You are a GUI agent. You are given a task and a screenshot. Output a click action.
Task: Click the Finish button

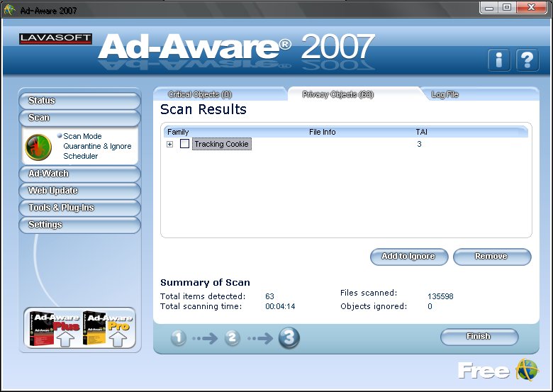pyautogui.click(x=479, y=337)
